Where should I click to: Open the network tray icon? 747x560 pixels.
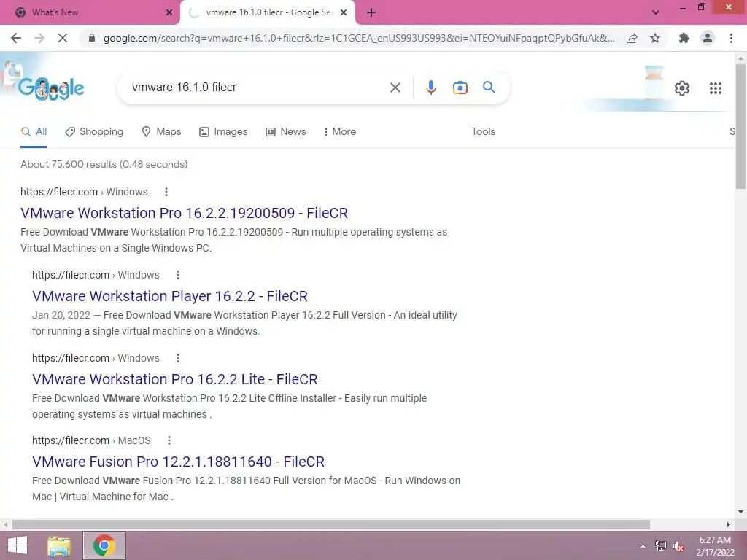click(x=660, y=546)
